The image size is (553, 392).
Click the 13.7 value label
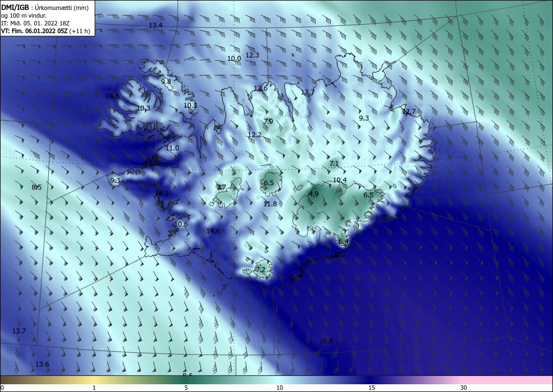point(19,331)
